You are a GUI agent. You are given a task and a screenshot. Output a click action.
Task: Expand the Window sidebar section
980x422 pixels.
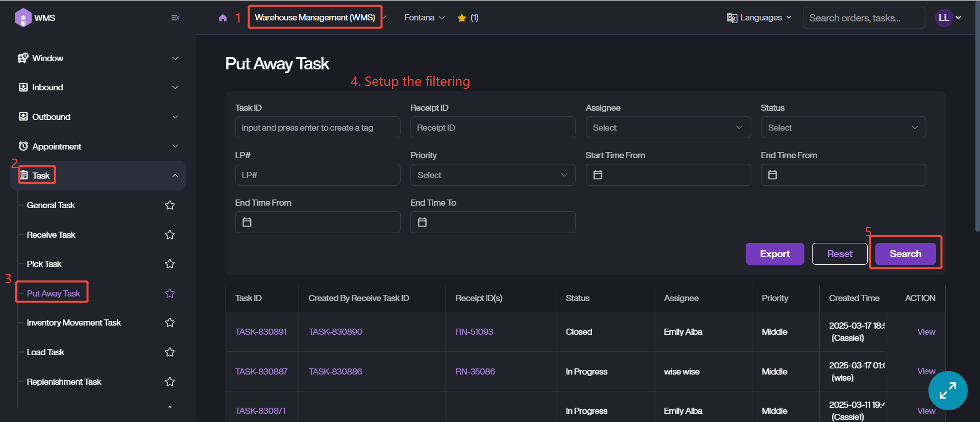tap(175, 58)
